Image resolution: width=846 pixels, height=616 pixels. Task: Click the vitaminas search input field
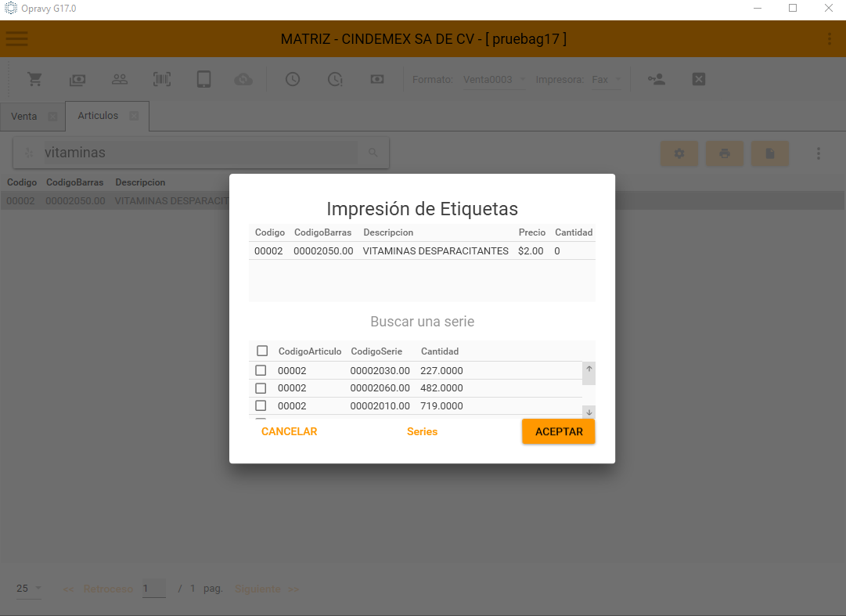200,153
